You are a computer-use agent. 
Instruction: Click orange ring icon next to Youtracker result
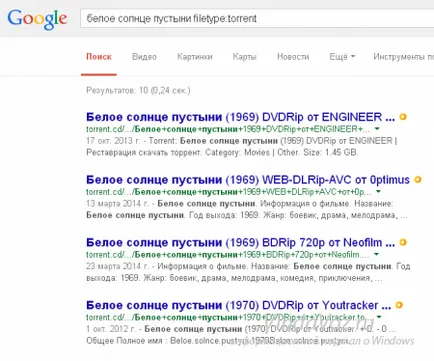click(x=399, y=305)
